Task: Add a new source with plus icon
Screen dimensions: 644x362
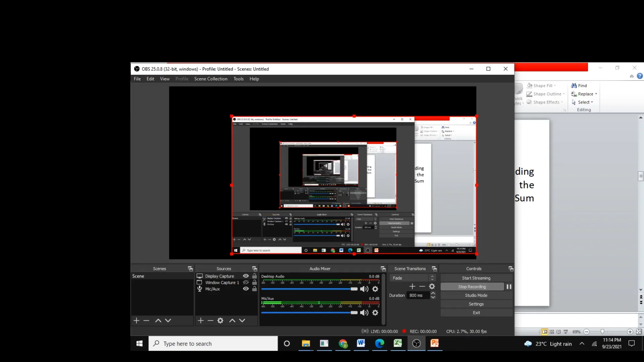Action: tap(201, 321)
